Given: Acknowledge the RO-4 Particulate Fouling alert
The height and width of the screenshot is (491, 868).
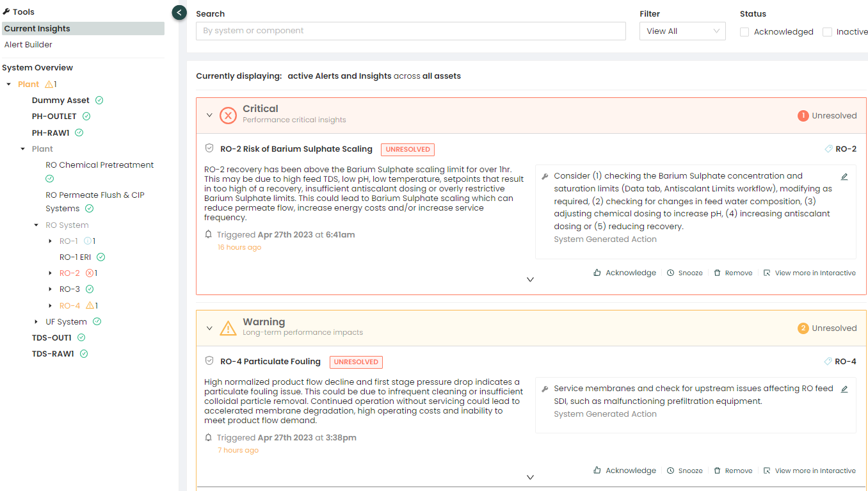Looking at the screenshot, I should 625,471.
